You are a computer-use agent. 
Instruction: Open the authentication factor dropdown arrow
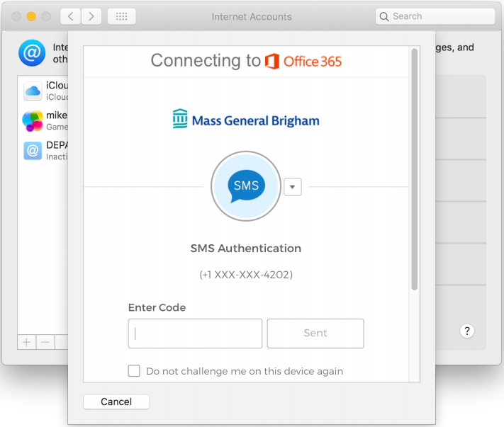click(293, 187)
